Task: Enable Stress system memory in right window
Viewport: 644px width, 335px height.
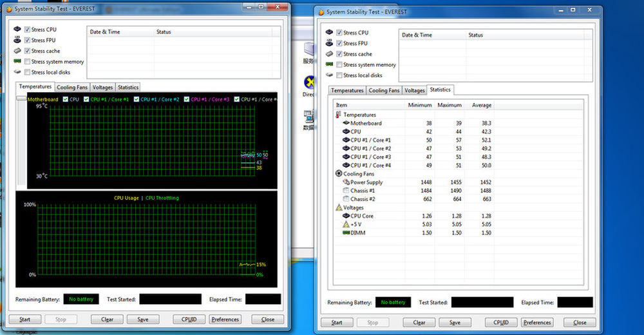Action: coord(339,65)
